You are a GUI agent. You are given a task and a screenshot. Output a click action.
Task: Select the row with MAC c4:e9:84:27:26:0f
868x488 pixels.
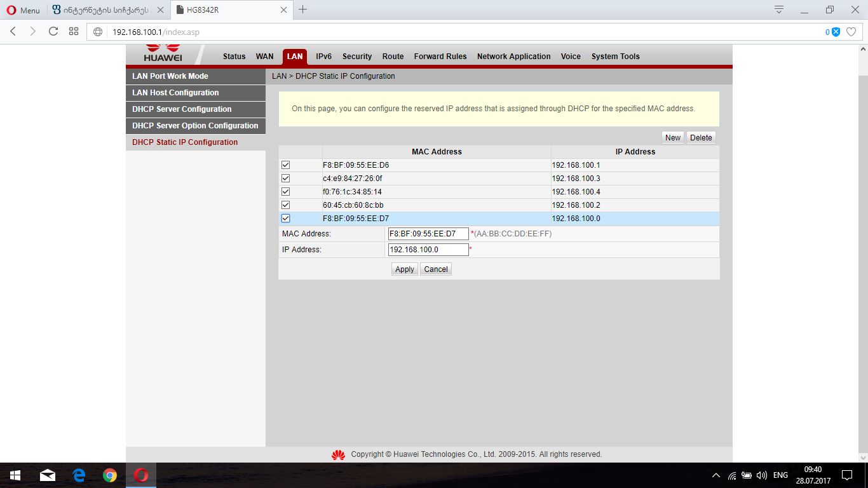(499, 179)
